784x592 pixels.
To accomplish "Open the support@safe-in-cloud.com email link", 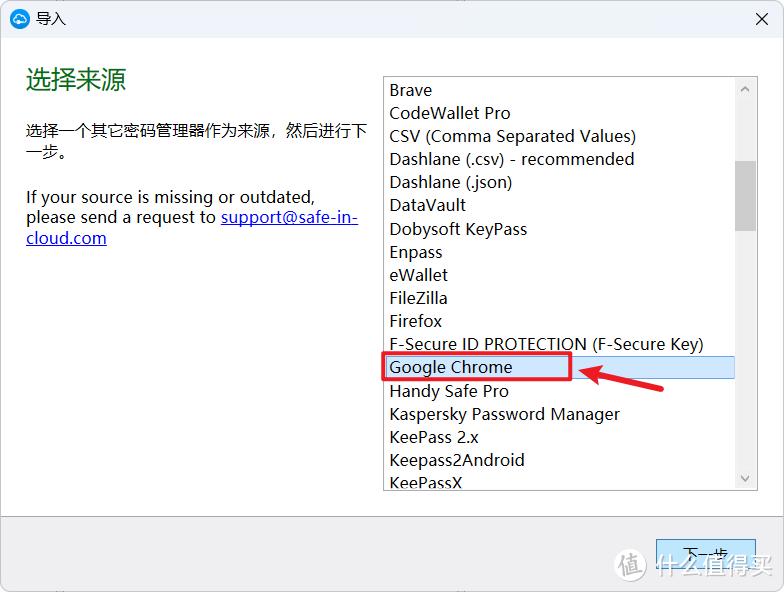I will pyautogui.click(x=289, y=217).
